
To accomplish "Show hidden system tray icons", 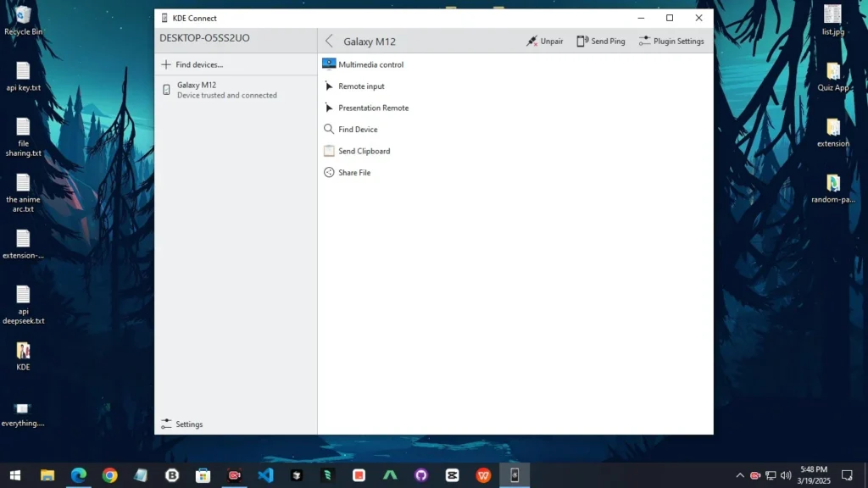I will point(740,475).
